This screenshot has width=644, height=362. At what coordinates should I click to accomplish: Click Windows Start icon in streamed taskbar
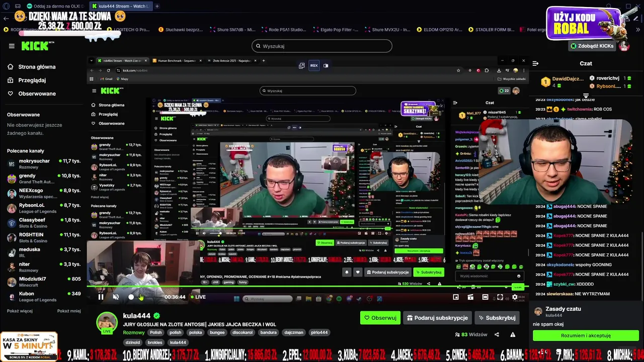coord(236,299)
